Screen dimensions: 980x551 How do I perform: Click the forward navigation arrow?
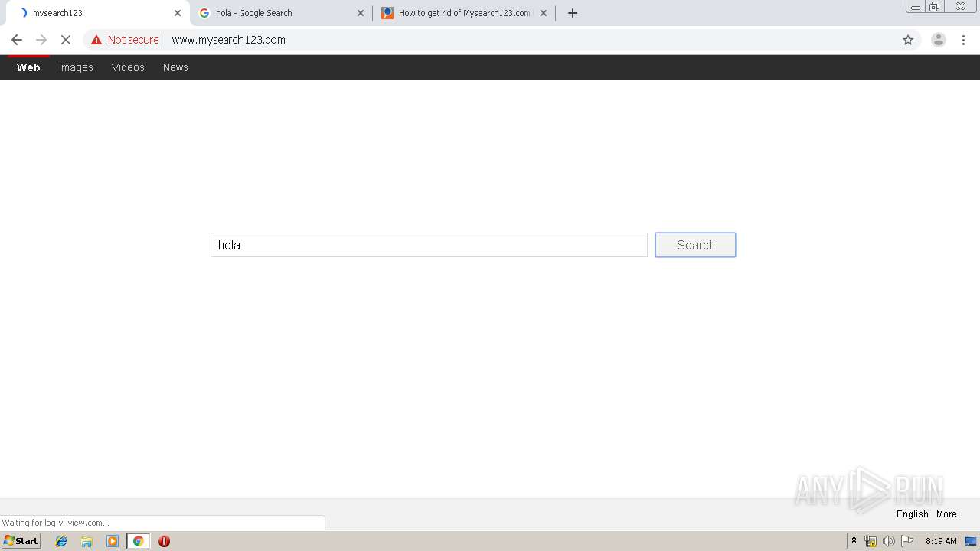coord(41,40)
